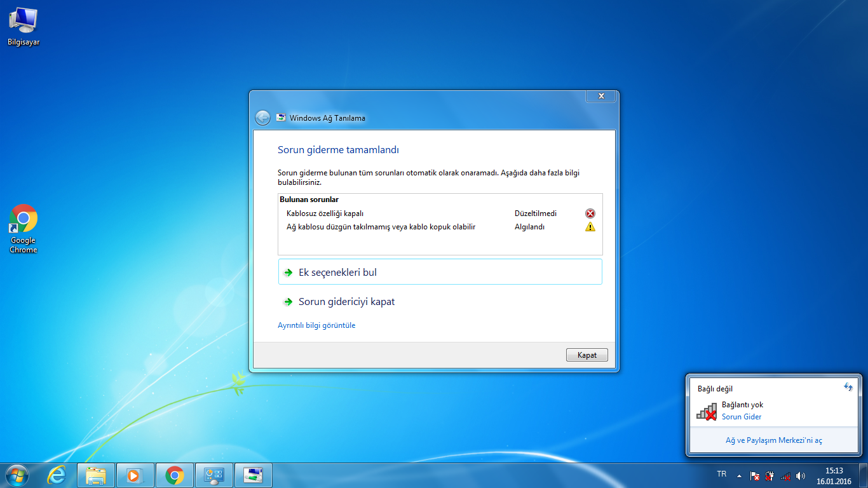Open the taskbar clock and date

pyautogui.click(x=834, y=476)
